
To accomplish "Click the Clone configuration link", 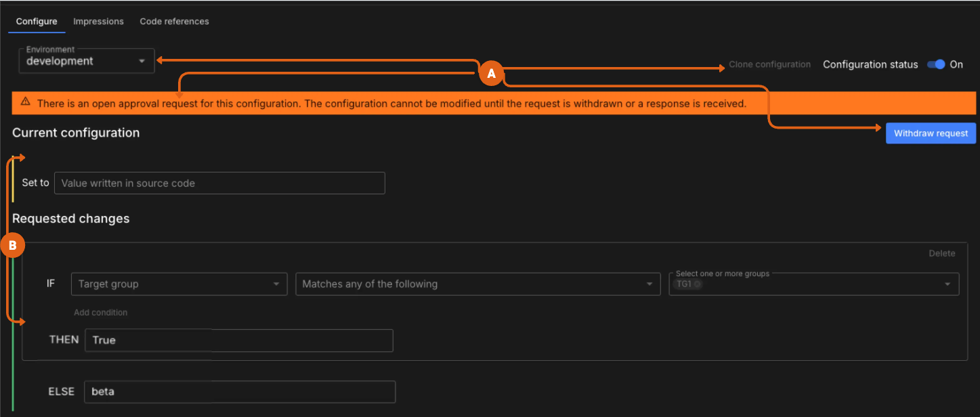I will pyautogui.click(x=769, y=64).
